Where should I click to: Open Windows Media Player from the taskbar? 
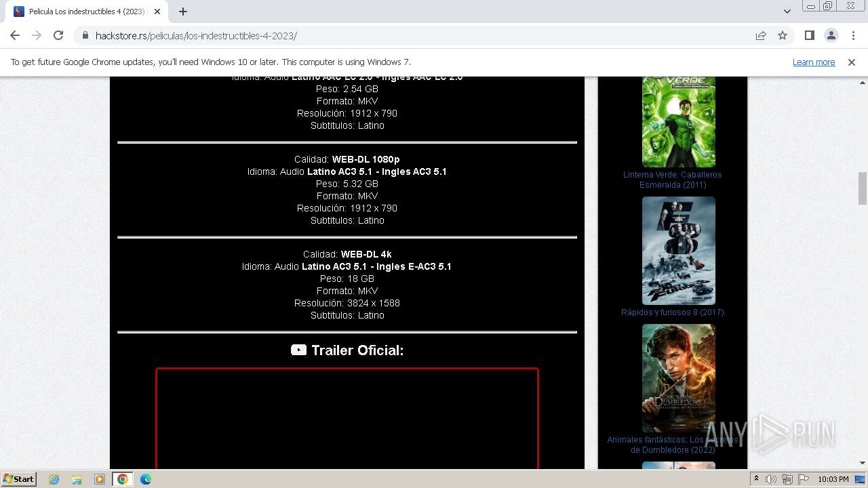click(x=100, y=479)
